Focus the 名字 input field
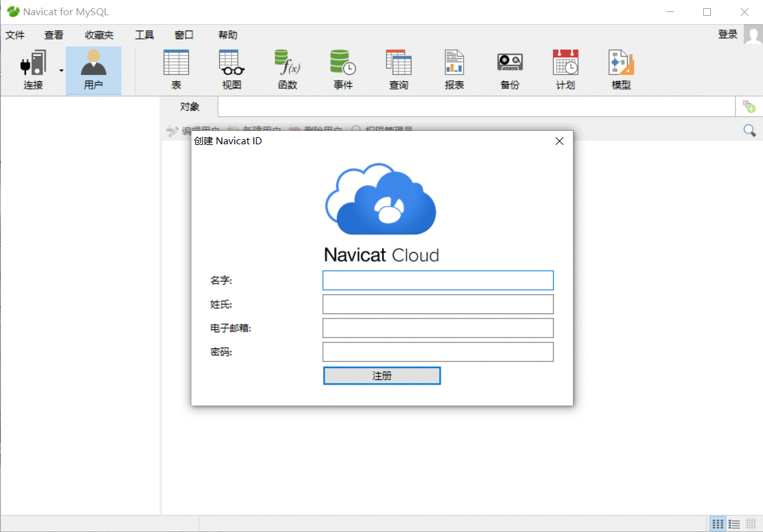This screenshot has width=763, height=532. click(438, 280)
